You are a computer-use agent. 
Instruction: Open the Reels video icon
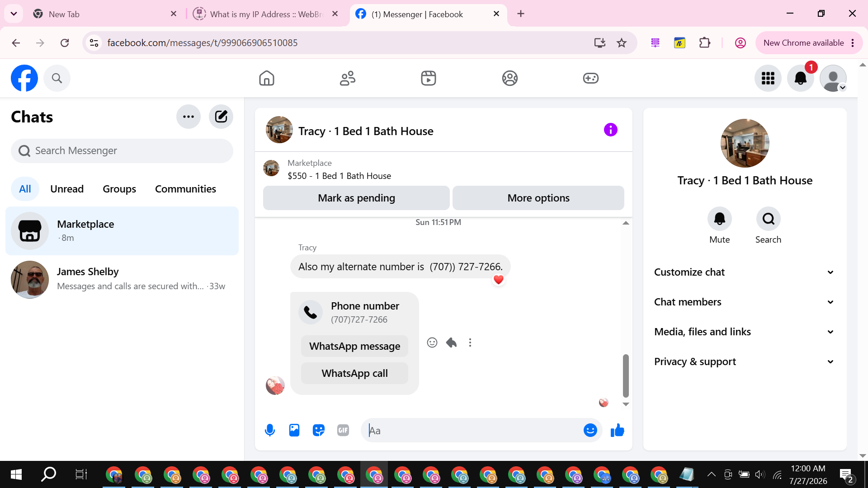(429, 78)
